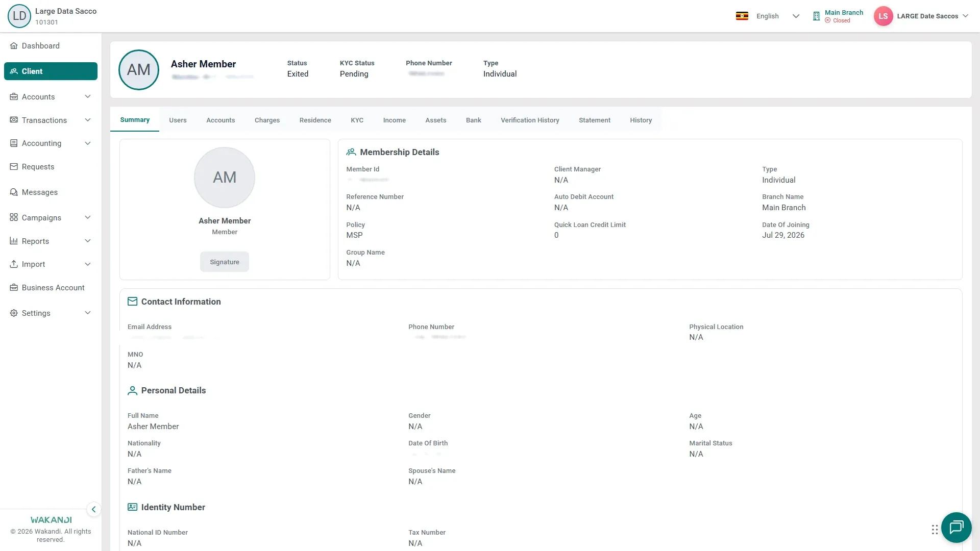Open the Verification History tab
This screenshot has width=980, height=551.
[x=530, y=120]
